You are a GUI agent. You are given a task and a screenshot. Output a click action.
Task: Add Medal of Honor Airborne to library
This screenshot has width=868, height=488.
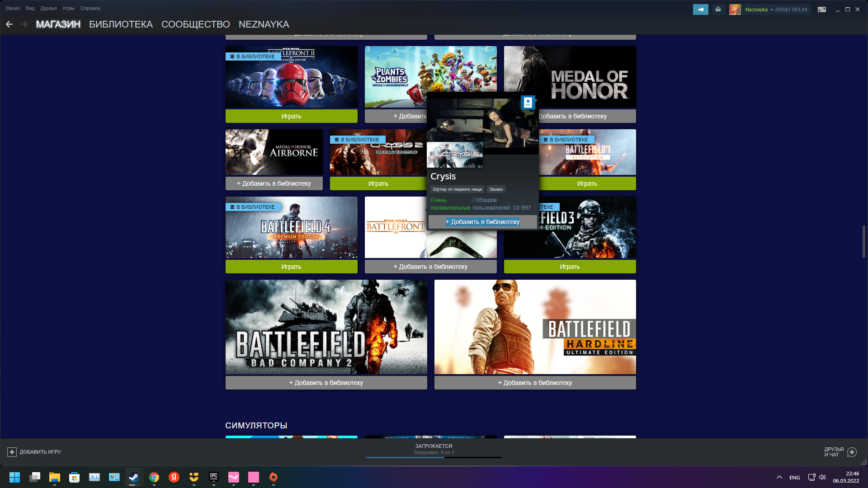(274, 183)
